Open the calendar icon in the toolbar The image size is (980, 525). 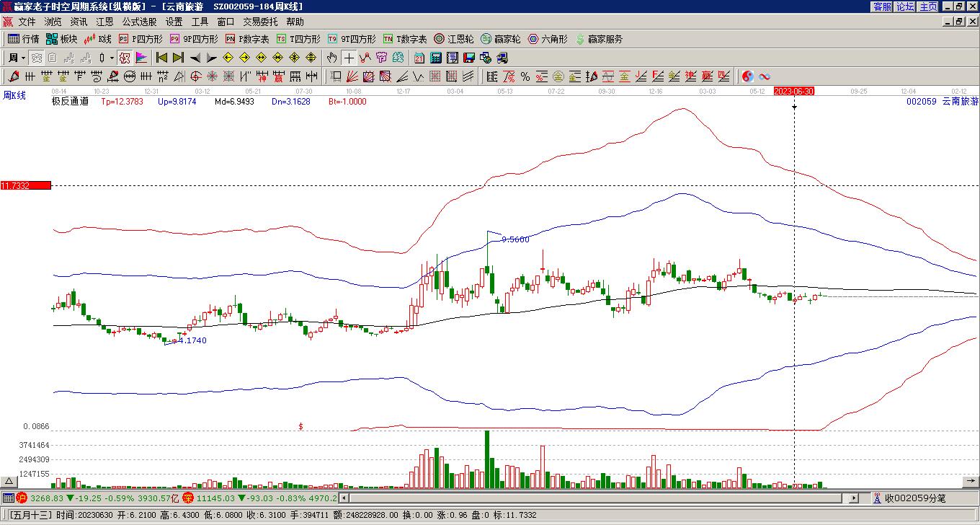[x=419, y=58]
